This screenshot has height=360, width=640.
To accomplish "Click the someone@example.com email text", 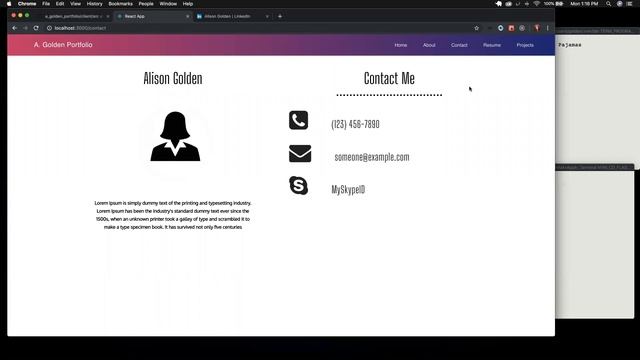I will [x=372, y=157].
